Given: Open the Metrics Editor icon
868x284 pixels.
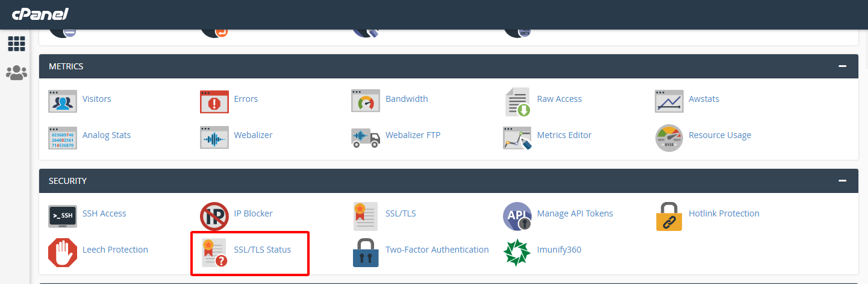Looking at the screenshot, I should 517,138.
